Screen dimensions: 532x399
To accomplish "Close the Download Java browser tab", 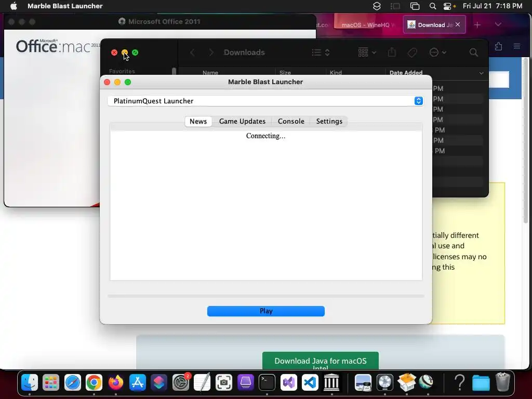I will tap(458, 25).
